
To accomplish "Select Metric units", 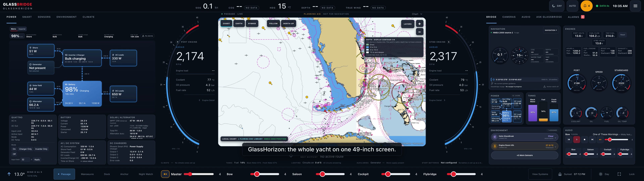I will [x=13, y=29].
